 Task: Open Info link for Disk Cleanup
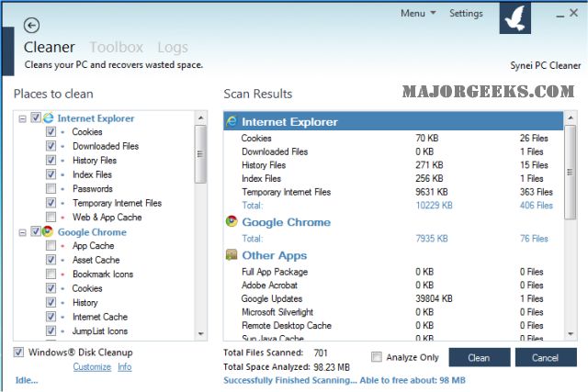coord(125,367)
